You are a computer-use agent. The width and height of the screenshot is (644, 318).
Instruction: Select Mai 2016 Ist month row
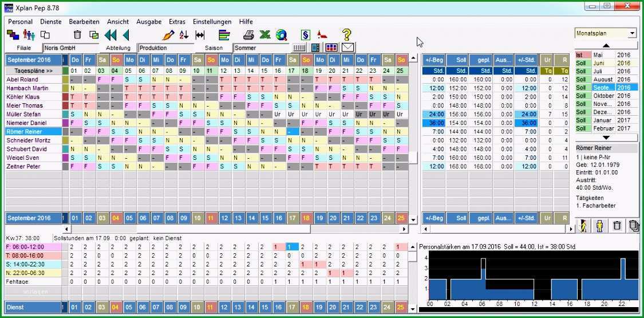606,55
